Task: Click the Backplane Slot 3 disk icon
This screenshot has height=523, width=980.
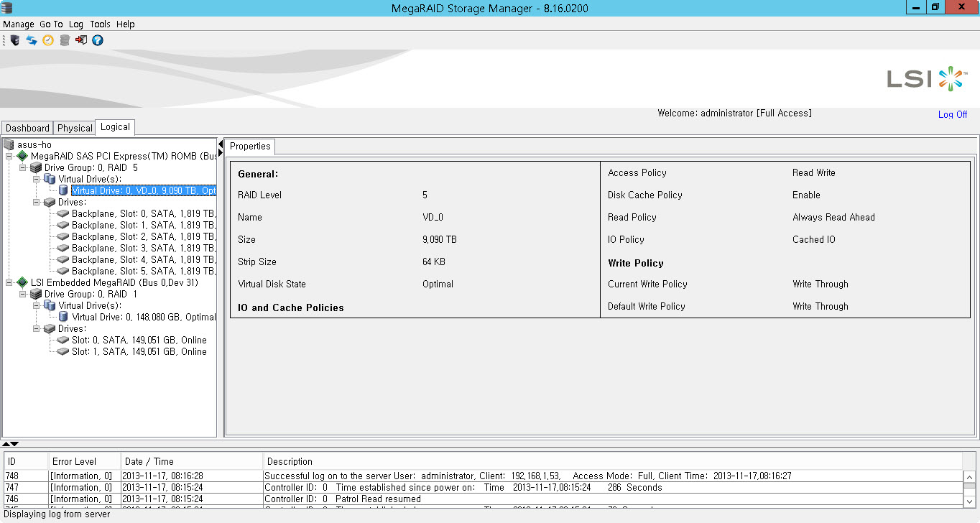Action: click(x=63, y=248)
